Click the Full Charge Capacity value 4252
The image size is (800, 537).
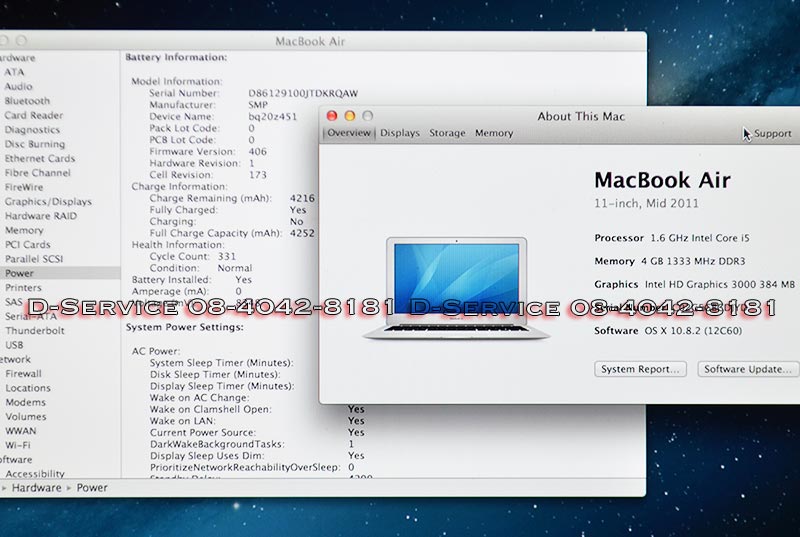(302, 234)
